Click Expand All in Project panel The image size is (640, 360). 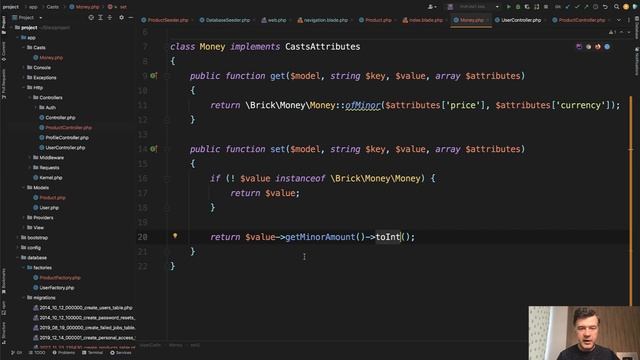[100, 18]
